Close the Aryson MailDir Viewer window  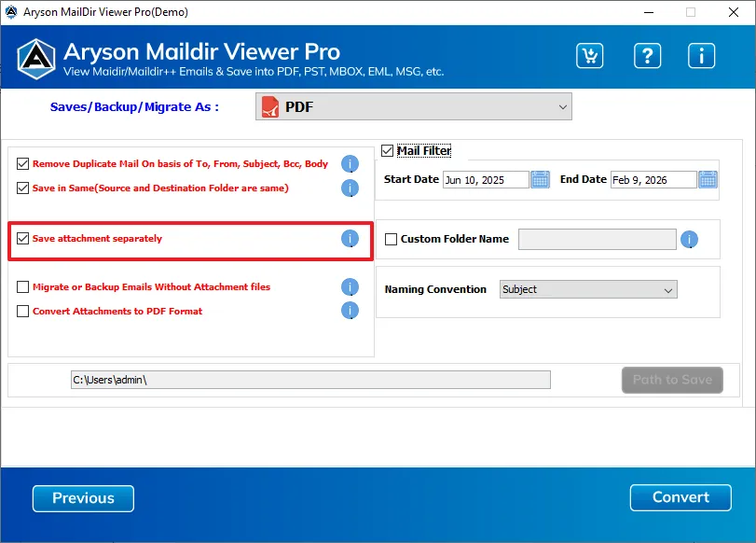tap(734, 12)
